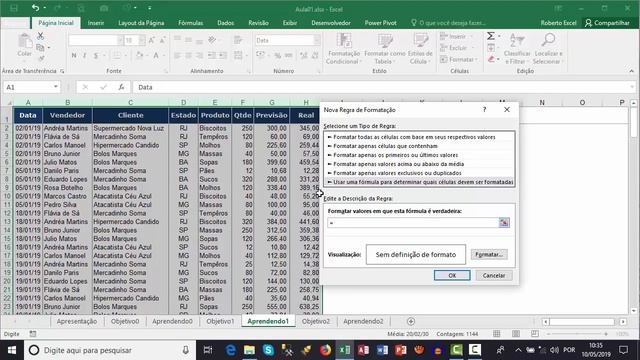Click the Save icon in the title bar
Viewport: 640px width, 360px height.
(x=14, y=8)
